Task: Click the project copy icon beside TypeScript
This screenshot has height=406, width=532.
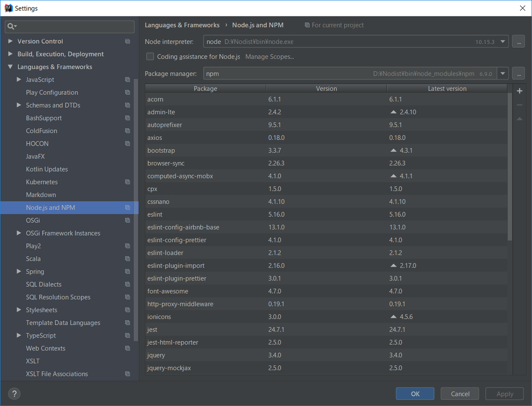Action: click(128, 335)
